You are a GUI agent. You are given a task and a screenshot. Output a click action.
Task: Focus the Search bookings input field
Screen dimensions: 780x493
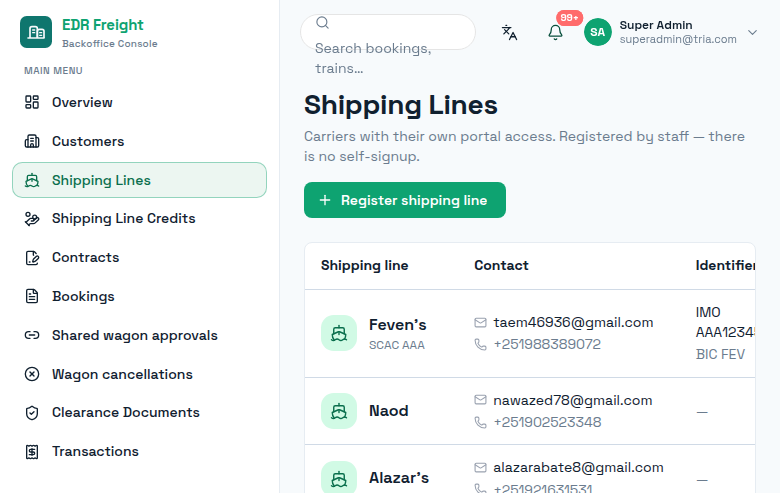click(x=388, y=32)
